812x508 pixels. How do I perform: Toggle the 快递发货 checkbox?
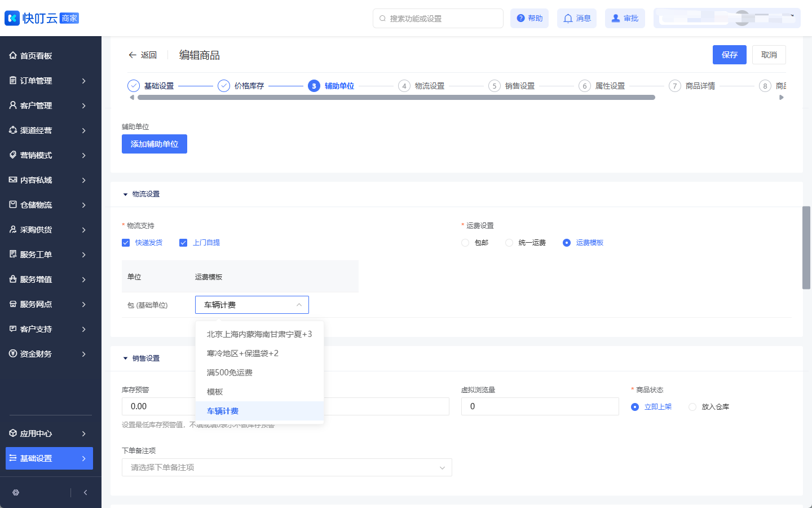tap(126, 243)
